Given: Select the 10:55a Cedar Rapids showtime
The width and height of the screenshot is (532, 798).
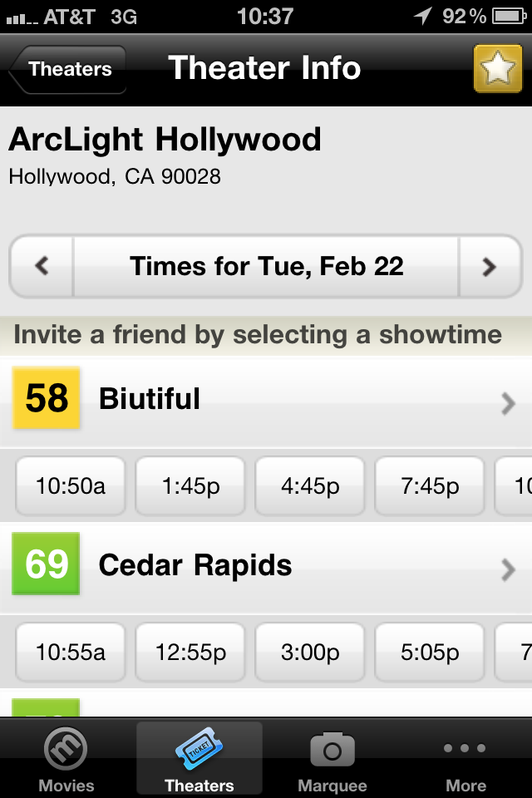Looking at the screenshot, I should (71, 652).
